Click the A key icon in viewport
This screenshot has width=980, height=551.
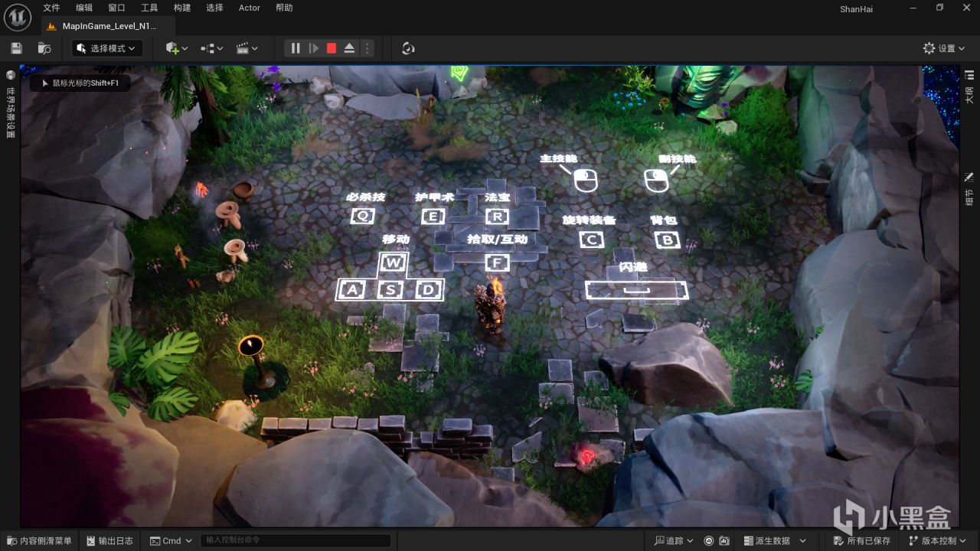click(x=351, y=289)
